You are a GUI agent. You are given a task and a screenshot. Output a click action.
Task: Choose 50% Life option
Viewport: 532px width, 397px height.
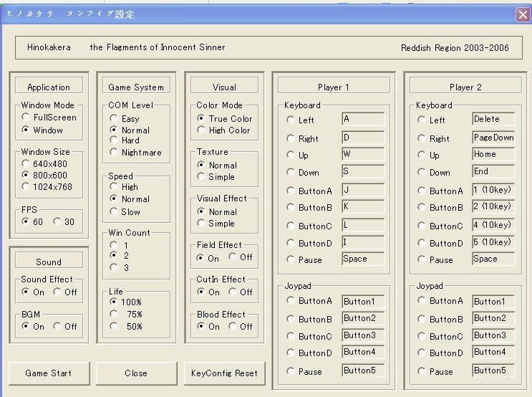click(x=114, y=326)
